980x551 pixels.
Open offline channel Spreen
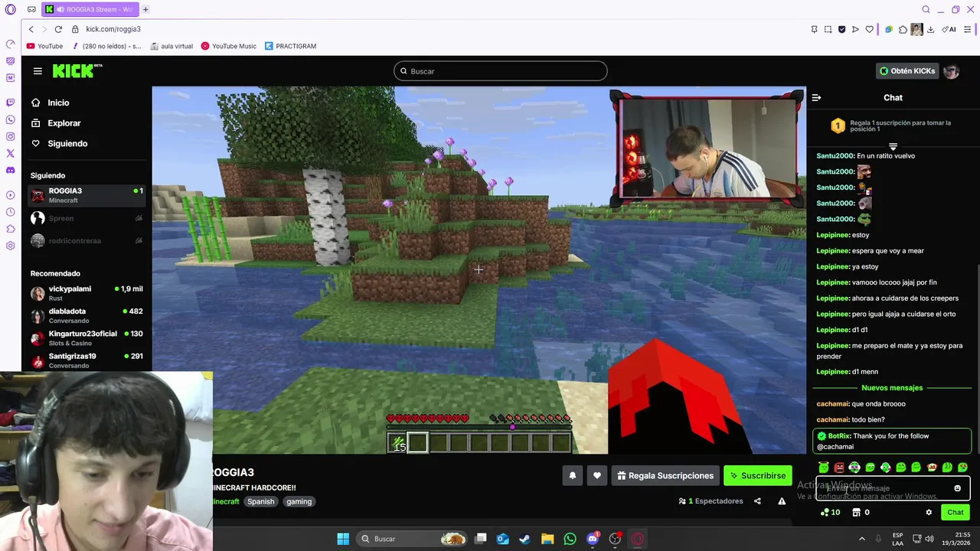click(87, 219)
